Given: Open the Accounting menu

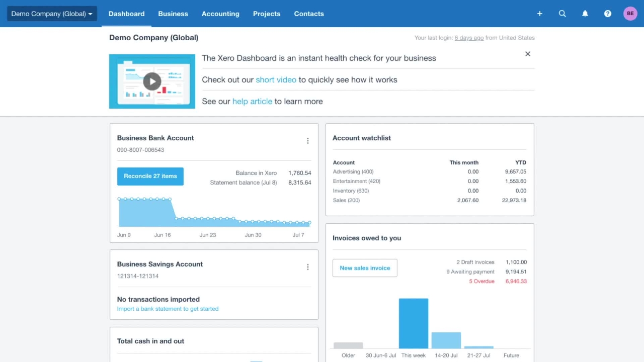Looking at the screenshot, I should pyautogui.click(x=220, y=14).
